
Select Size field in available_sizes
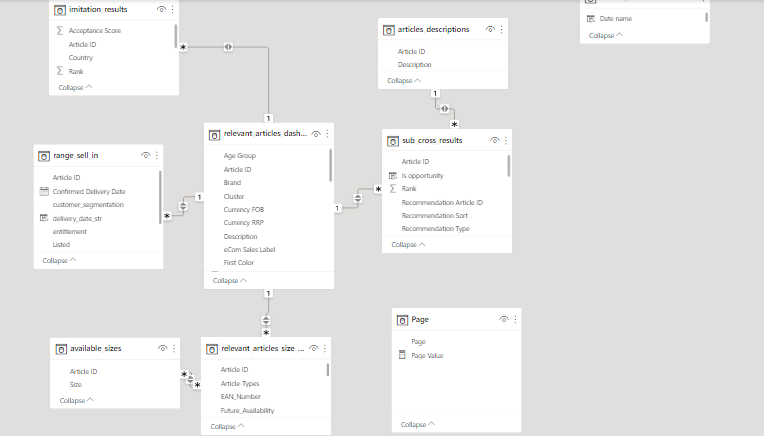(x=76, y=384)
